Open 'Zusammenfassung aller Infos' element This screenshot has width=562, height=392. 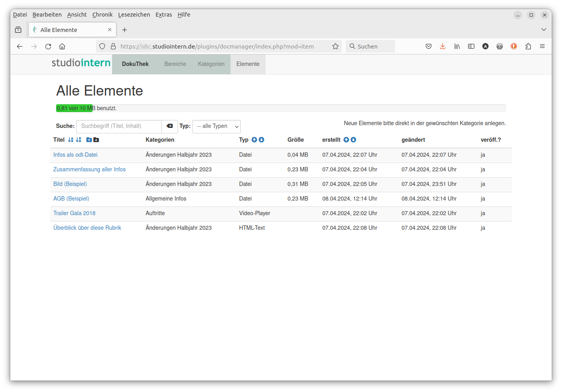[89, 169]
